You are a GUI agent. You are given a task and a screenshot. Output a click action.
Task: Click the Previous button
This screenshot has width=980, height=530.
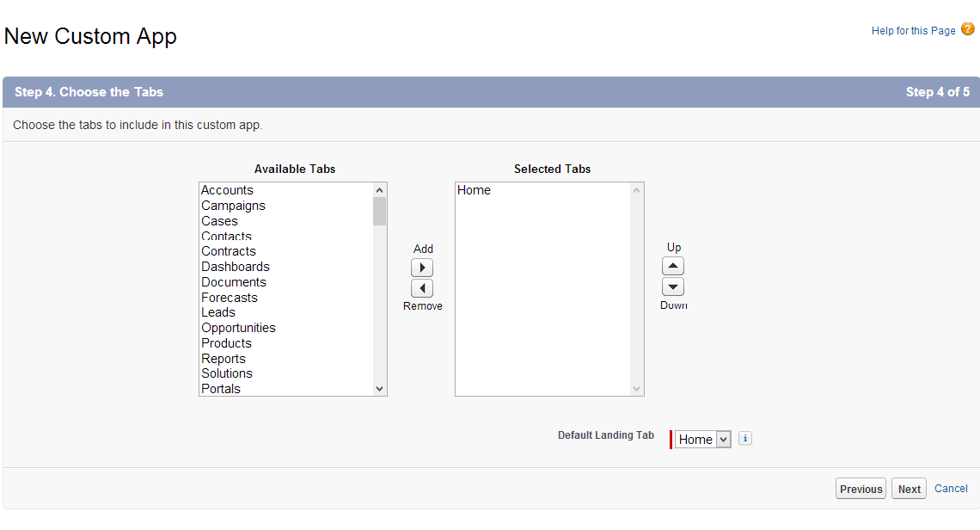(861, 488)
